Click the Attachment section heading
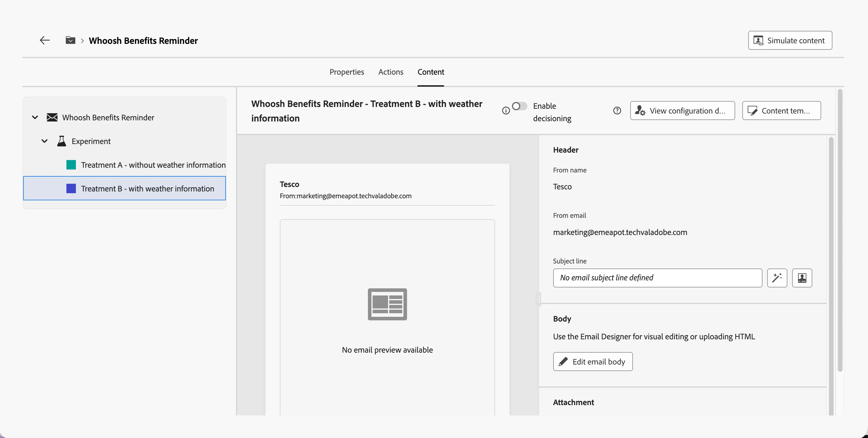 [x=573, y=402]
